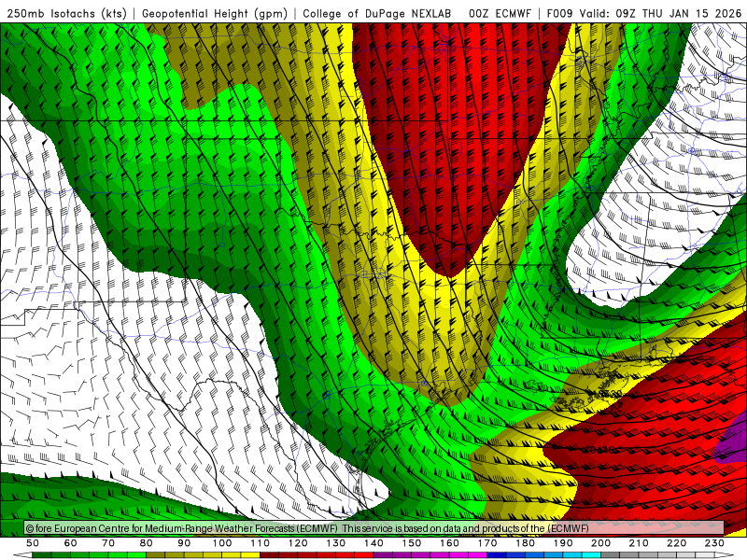Click the '120' value on the color scale
747x560 pixels.
tap(298, 543)
